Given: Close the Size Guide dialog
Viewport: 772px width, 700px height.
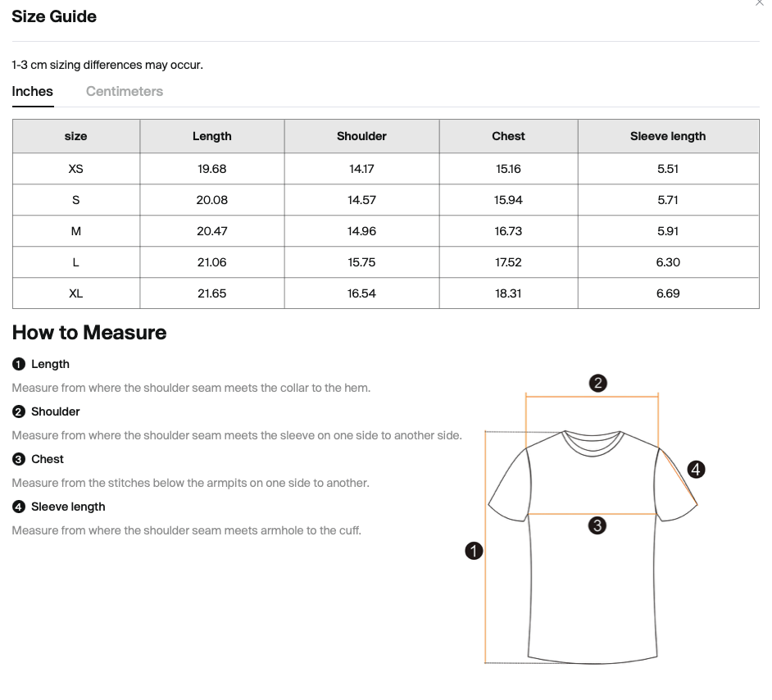Looking at the screenshot, I should point(759,3).
